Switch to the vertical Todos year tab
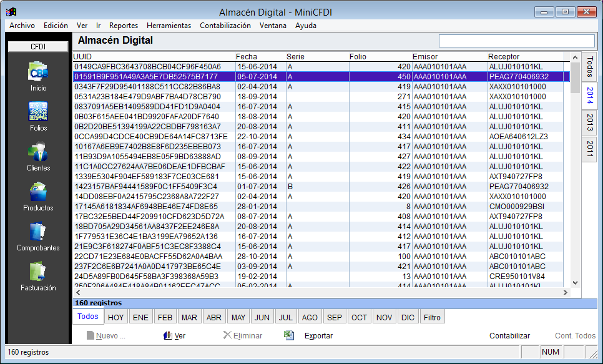This screenshot has height=364, width=603. click(589, 67)
